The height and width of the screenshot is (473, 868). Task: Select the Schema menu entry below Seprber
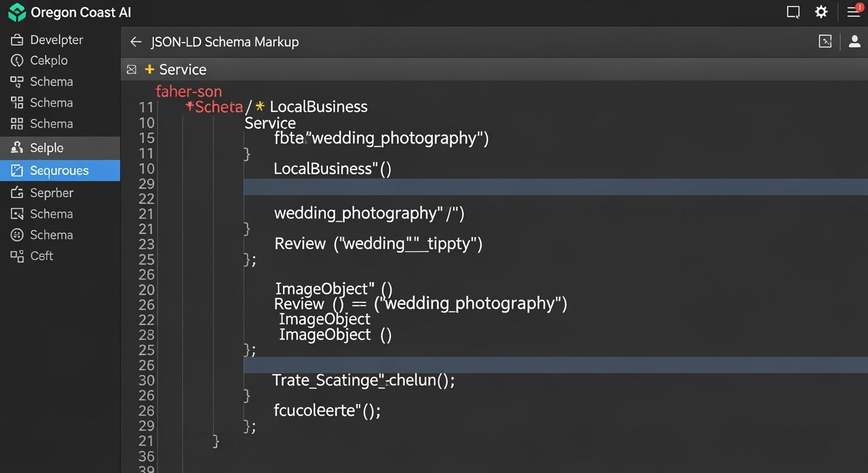[51, 214]
